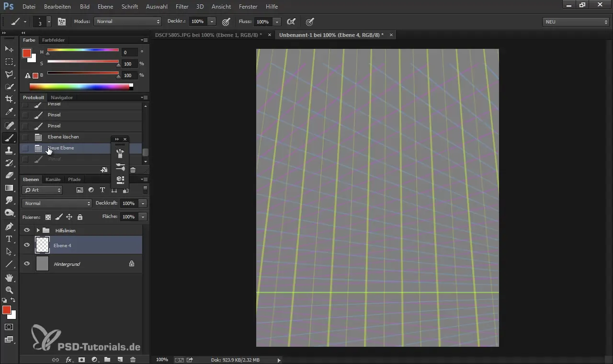Select the Gradient tool
The image size is (613, 364).
(x=9, y=188)
